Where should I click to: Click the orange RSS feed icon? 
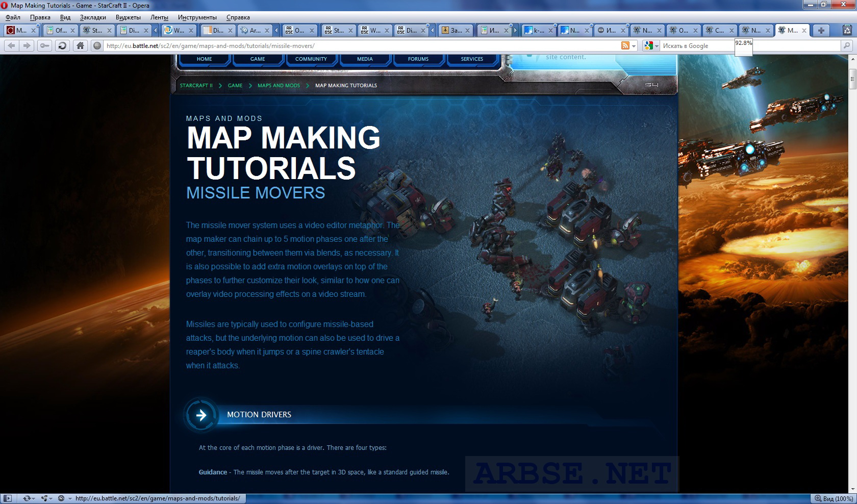click(625, 45)
